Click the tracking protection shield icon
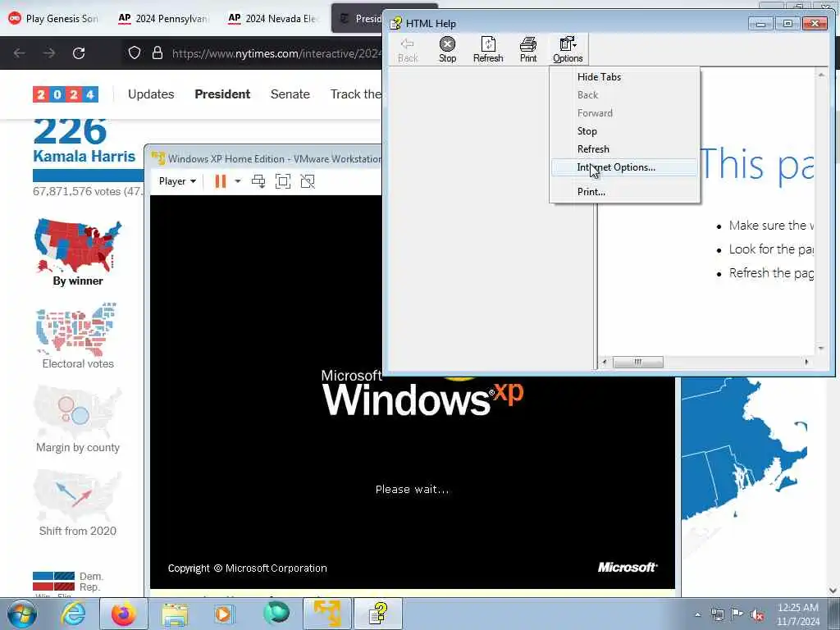The width and height of the screenshot is (840, 630). coord(135,52)
